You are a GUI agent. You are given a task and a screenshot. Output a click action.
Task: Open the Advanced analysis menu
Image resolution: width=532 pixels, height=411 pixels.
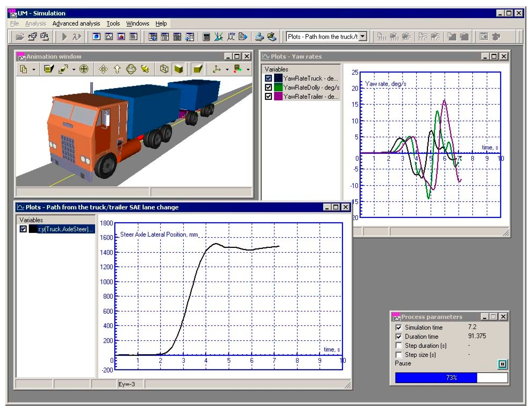(76, 24)
